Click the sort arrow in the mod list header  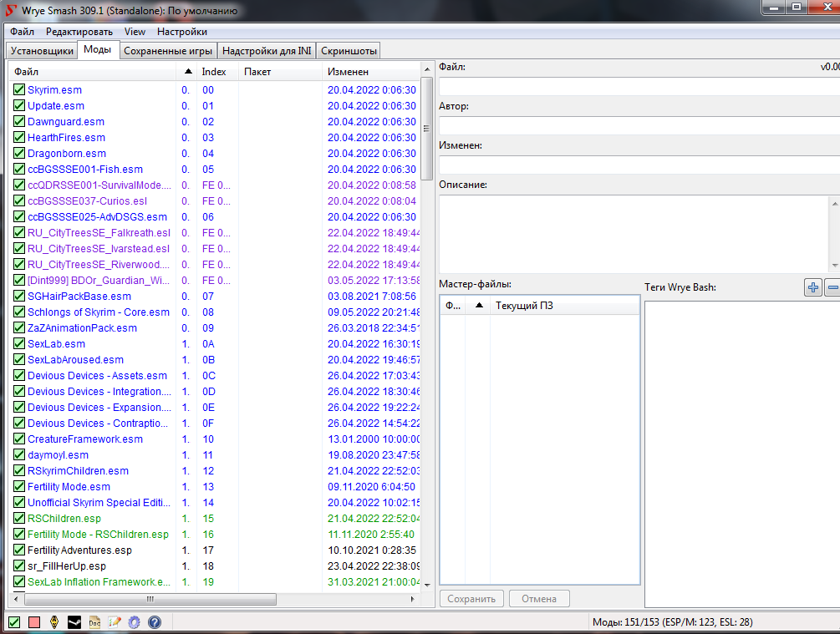[x=186, y=73]
